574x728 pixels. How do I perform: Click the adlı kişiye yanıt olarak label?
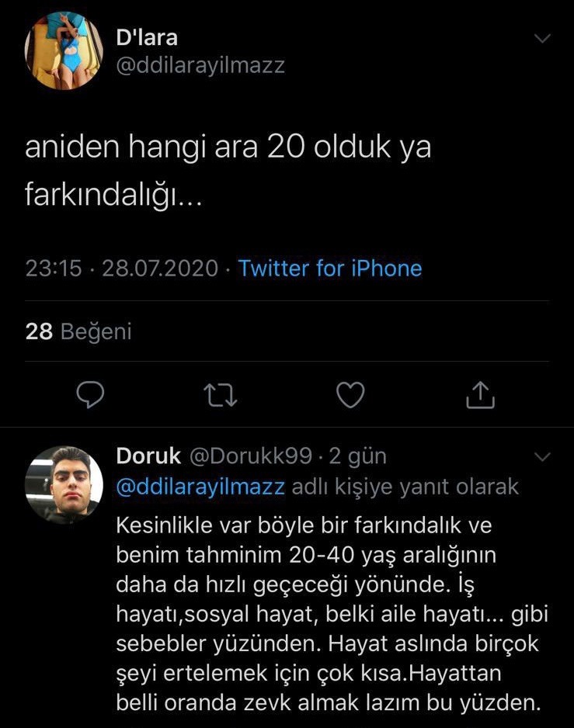[405, 487]
